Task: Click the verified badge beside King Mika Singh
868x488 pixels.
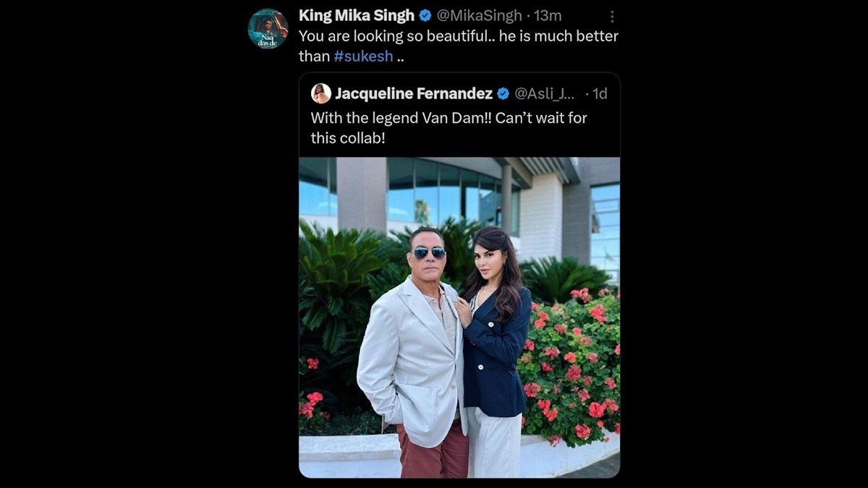Action: (x=426, y=16)
